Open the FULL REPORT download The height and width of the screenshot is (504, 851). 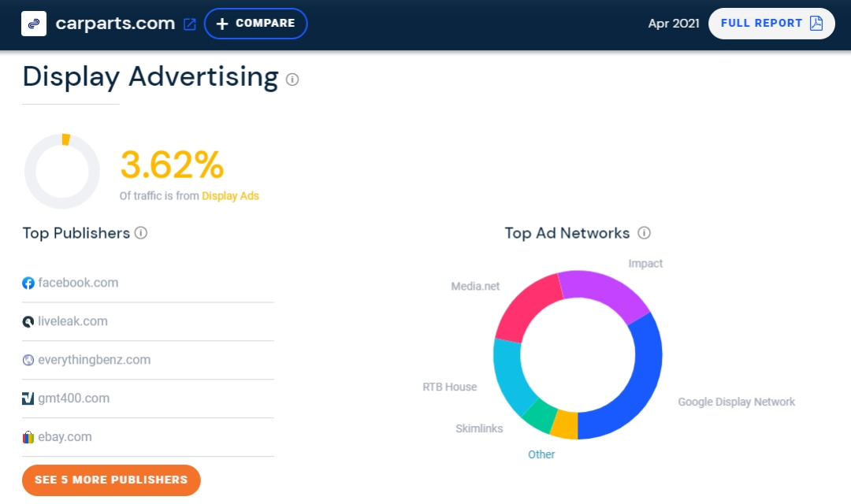click(771, 24)
